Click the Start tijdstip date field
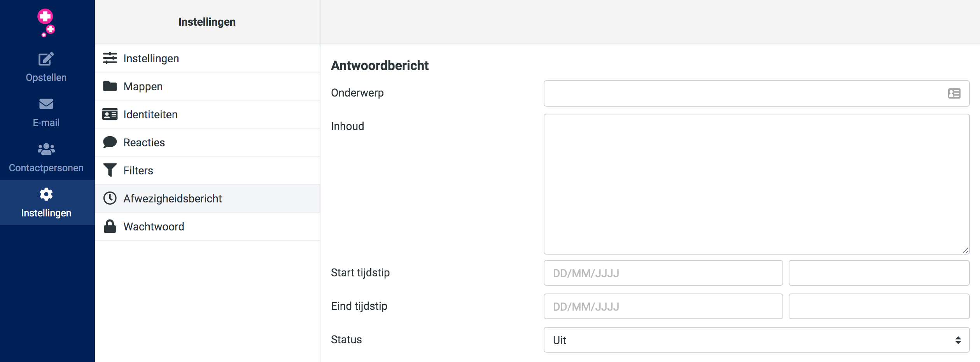 (x=663, y=273)
